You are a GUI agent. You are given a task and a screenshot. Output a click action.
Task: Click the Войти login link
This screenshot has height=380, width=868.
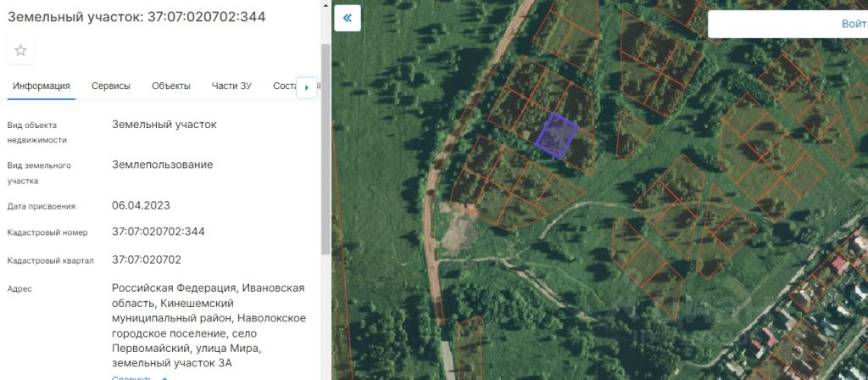click(854, 24)
